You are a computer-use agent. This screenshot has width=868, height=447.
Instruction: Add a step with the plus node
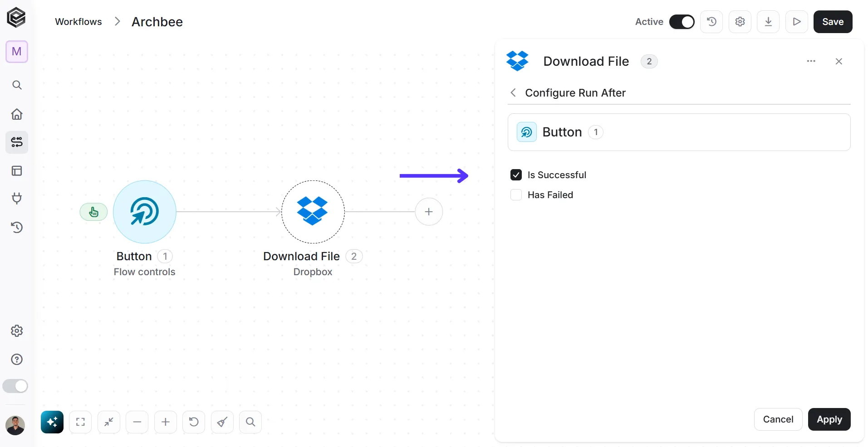point(429,212)
